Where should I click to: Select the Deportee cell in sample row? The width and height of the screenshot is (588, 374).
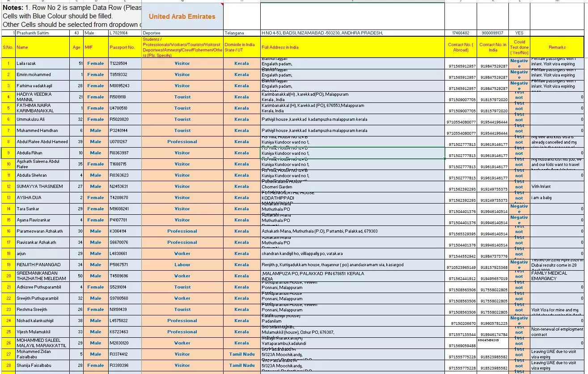click(x=182, y=33)
